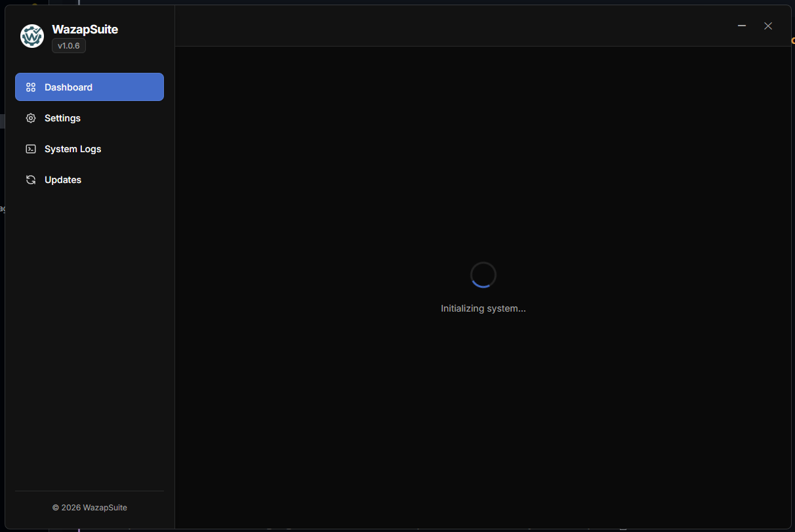Click the highlighted Dashboard button
Screen dimensions: 795x532
[x=89, y=87]
